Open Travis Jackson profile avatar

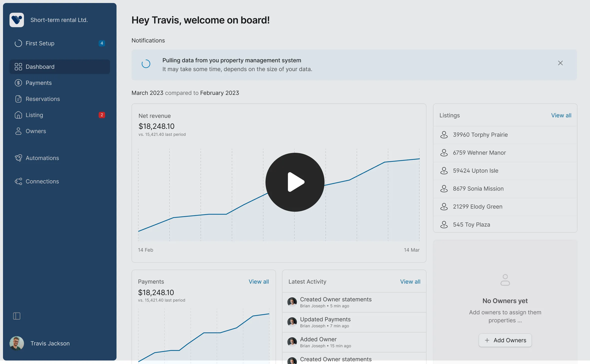click(17, 344)
